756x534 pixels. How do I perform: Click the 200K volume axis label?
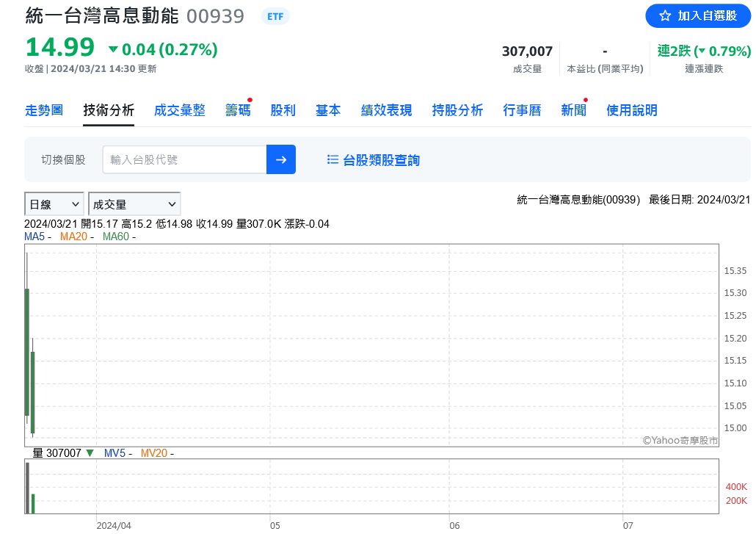[736, 501]
